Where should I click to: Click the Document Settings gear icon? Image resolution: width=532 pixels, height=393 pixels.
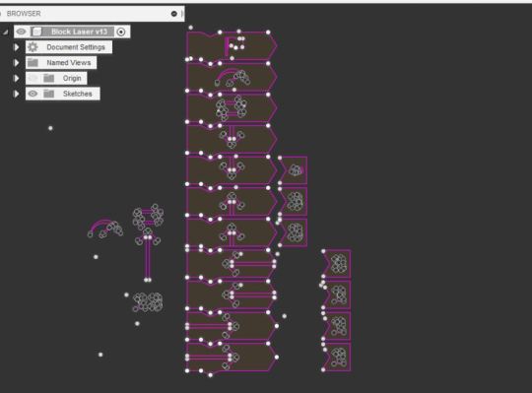pyautogui.click(x=33, y=47)
